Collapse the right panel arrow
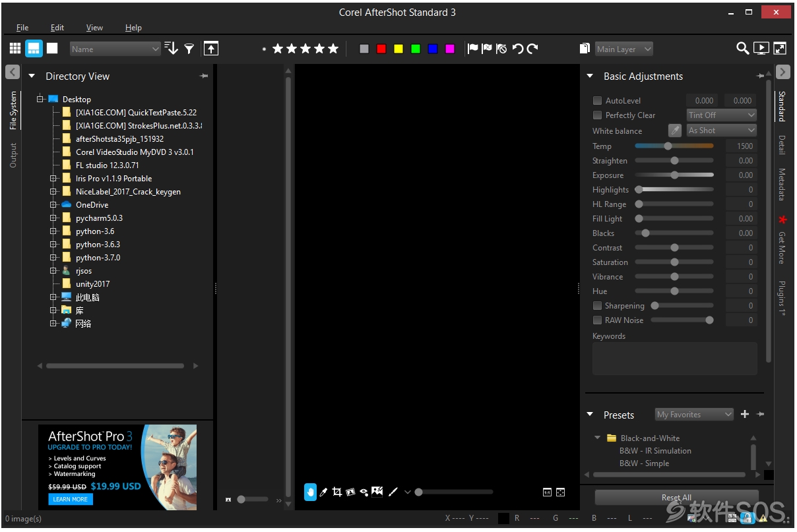 click(x=783, y=72)
